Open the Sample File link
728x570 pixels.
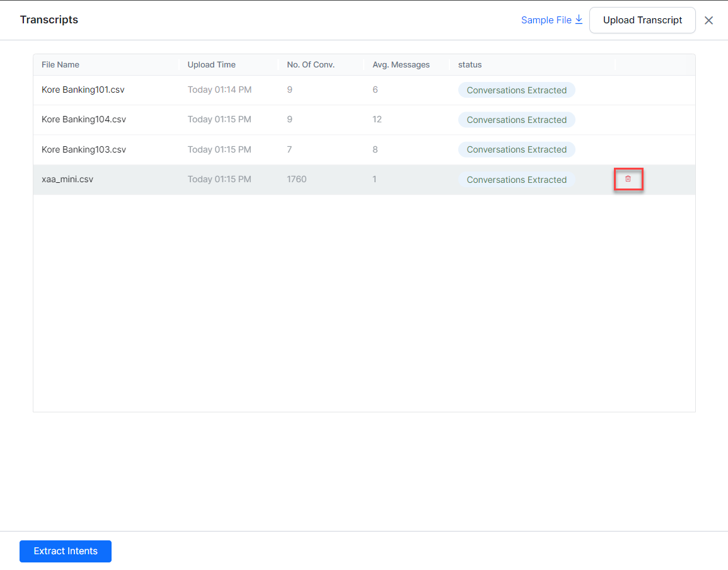546,20
